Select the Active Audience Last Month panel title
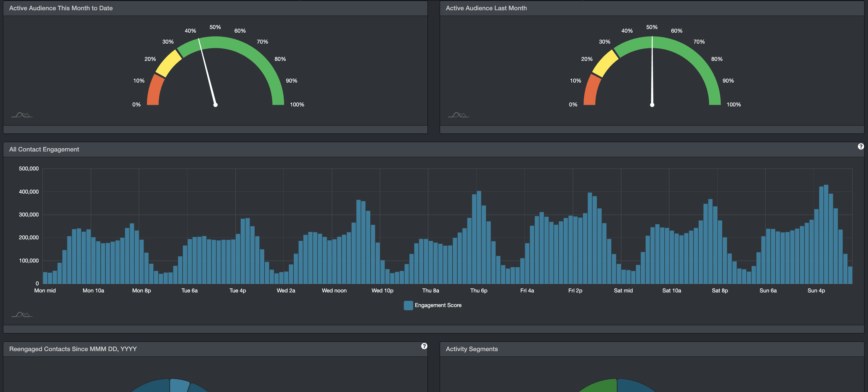Screen dimensions: 868x392 [x=486, y=8]
